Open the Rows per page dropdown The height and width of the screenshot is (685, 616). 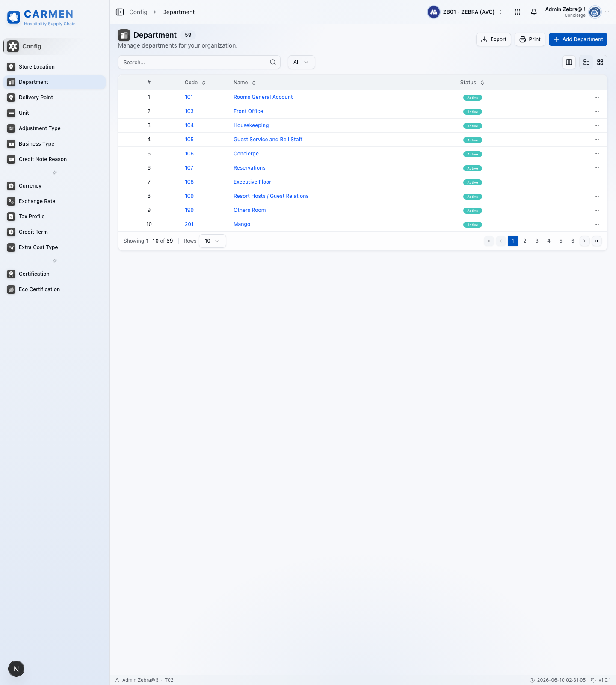(213, 241)
